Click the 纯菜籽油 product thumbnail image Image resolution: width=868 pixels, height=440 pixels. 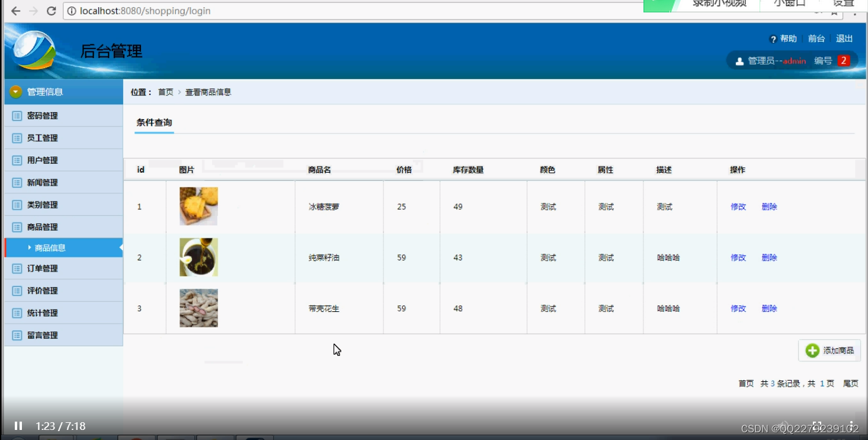point(198,257)
